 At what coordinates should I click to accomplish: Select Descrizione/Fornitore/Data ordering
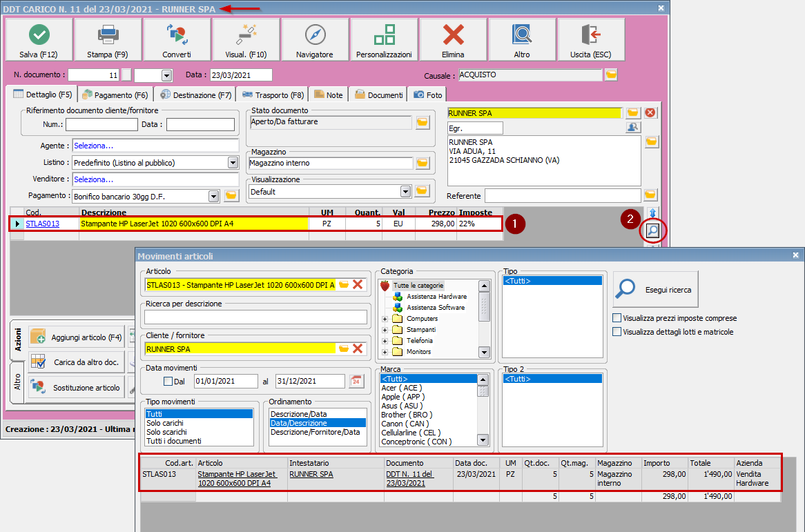pos(316,432)
